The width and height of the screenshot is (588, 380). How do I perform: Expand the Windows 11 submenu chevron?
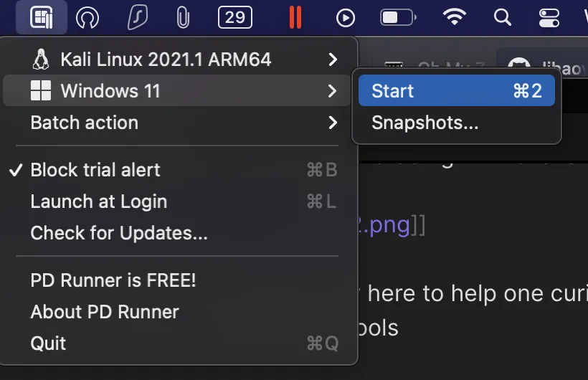pos(332,91)
